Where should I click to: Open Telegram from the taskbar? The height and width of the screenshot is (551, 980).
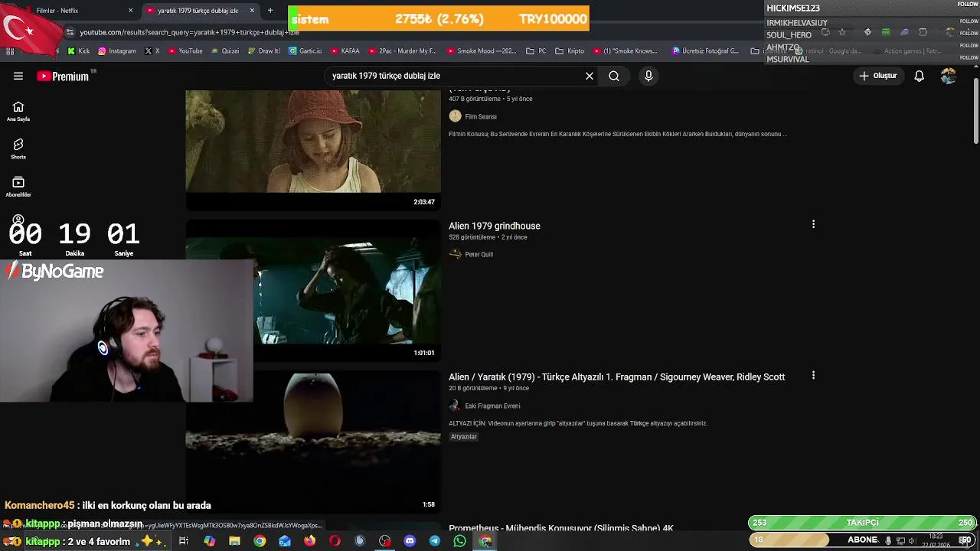pos(435,541)
